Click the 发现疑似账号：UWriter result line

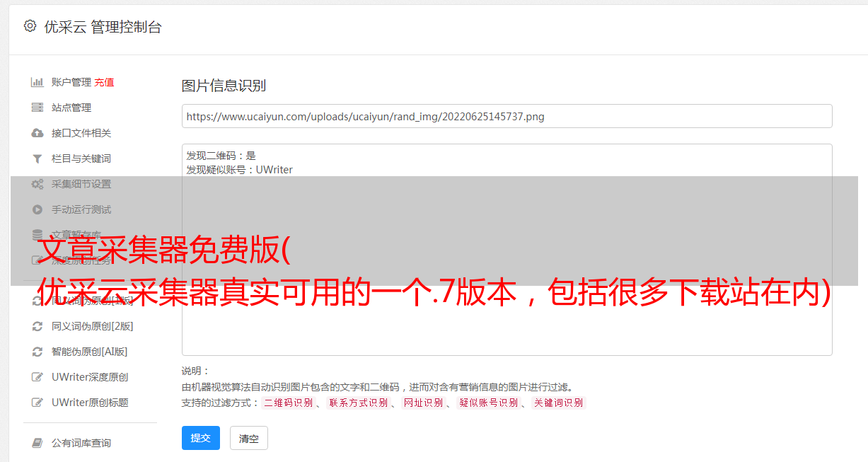(239, 170)
